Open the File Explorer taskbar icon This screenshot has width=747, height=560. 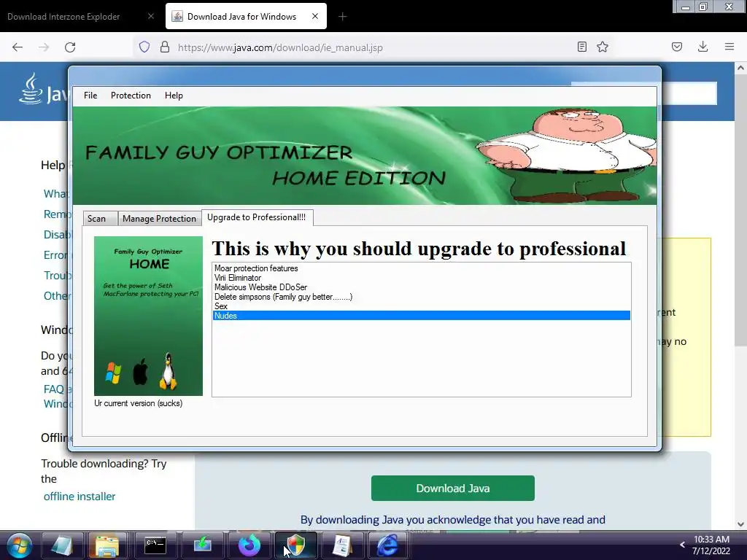pos(107,545)
